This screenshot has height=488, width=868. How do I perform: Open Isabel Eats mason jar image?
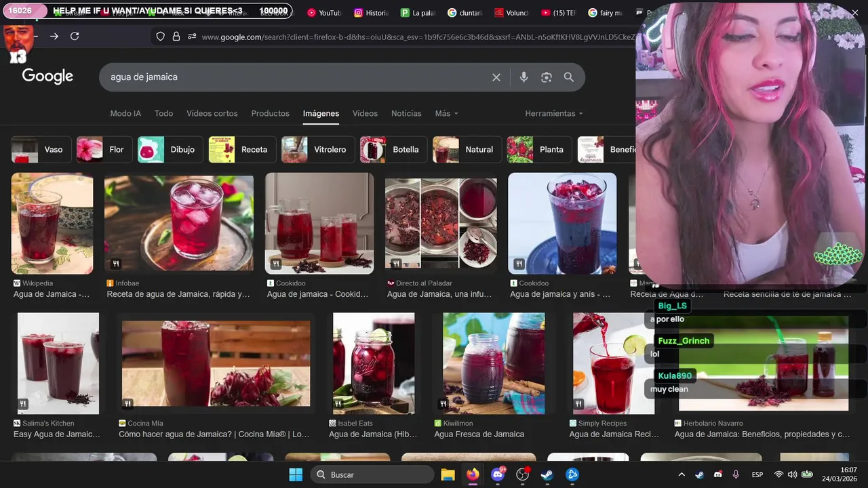374,363
